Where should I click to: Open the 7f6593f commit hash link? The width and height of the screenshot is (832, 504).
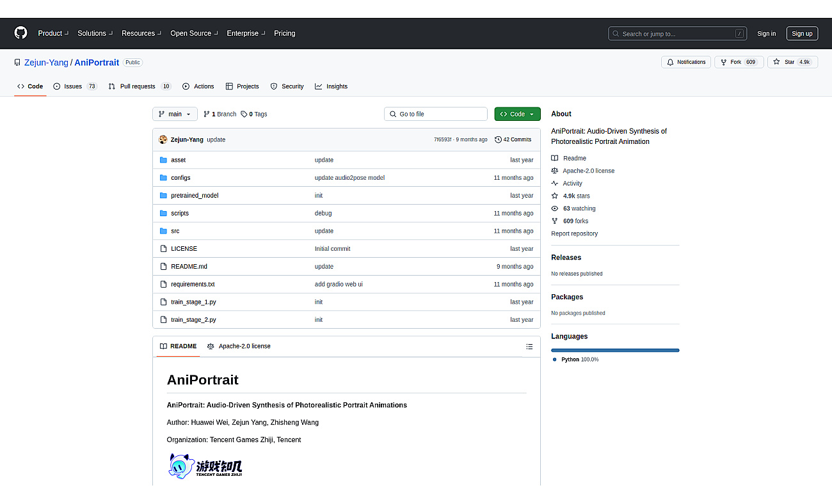tap(442, 139)
